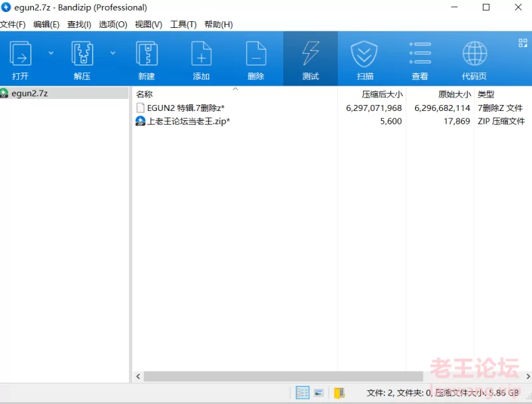Click the Open (打开) toolbar icon

21,53
